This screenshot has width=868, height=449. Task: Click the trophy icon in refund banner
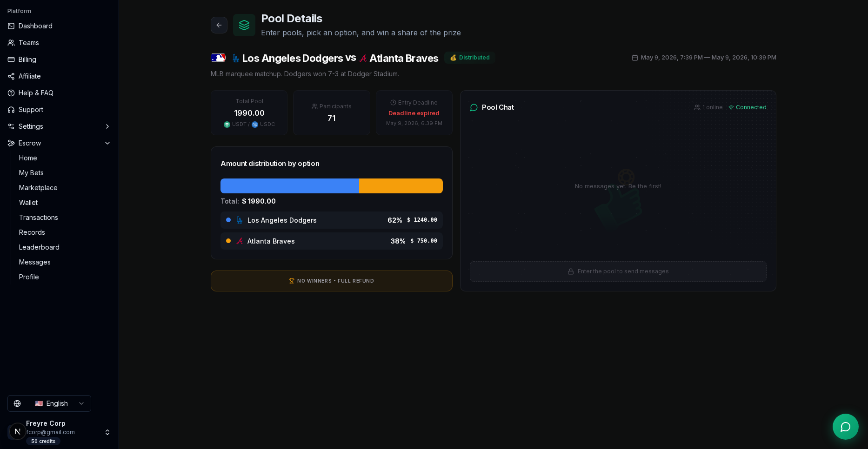292,281
